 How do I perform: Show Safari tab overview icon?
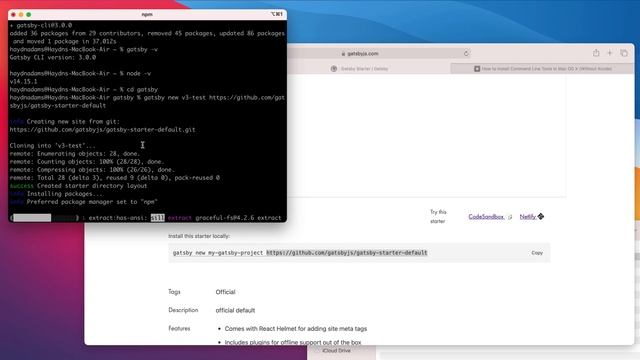[624, 53]
